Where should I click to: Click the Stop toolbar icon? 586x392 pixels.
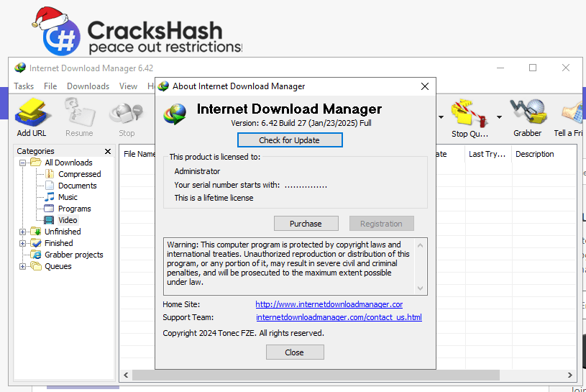tap(127, 114)
